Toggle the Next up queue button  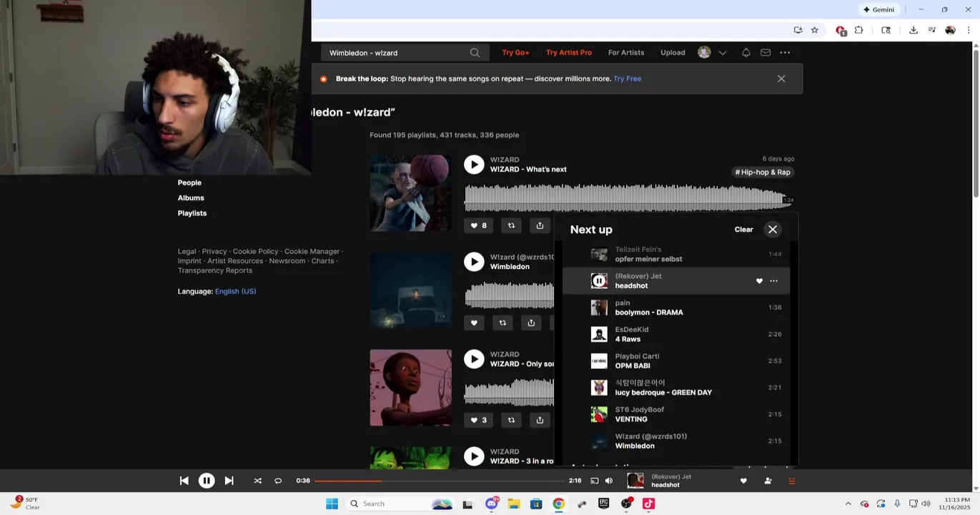(x=791, y=481)
